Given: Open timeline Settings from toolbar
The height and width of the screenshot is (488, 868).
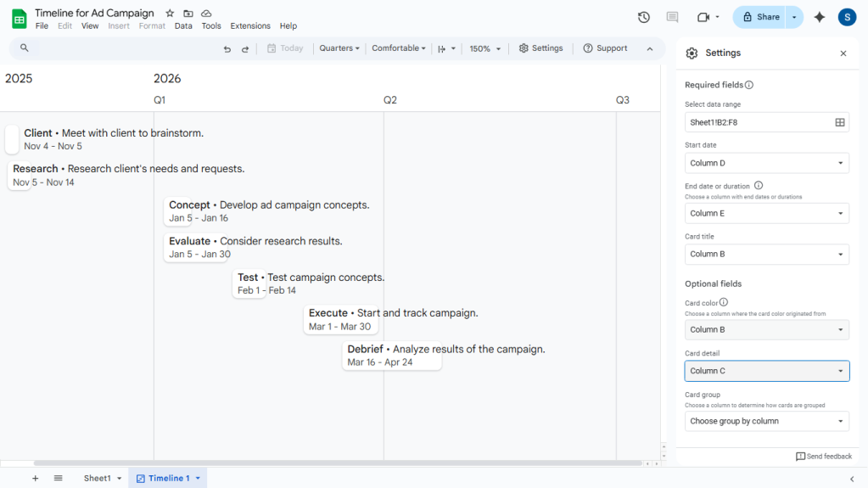Looking at the screenshot, I should point(540,48).
